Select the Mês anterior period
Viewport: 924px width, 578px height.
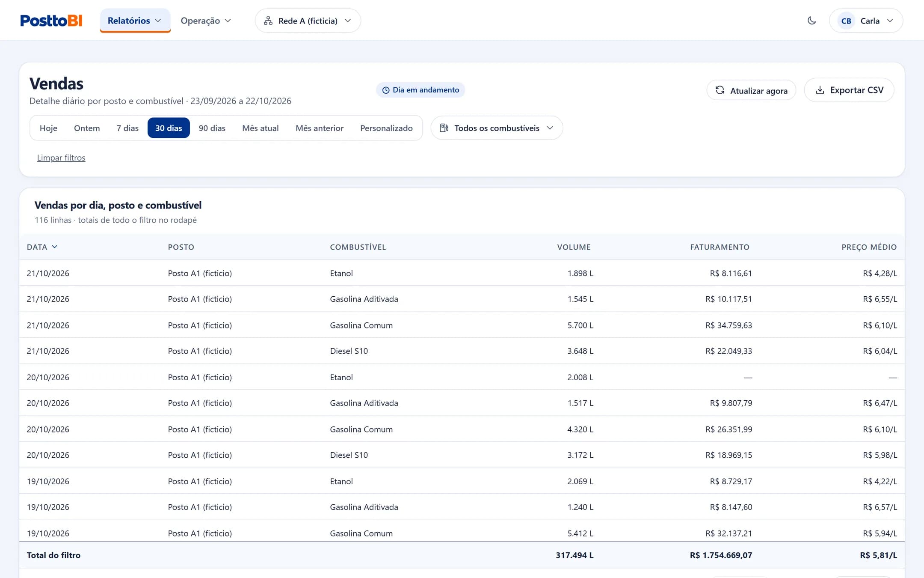pyautogui.click(x=320, y=128)
